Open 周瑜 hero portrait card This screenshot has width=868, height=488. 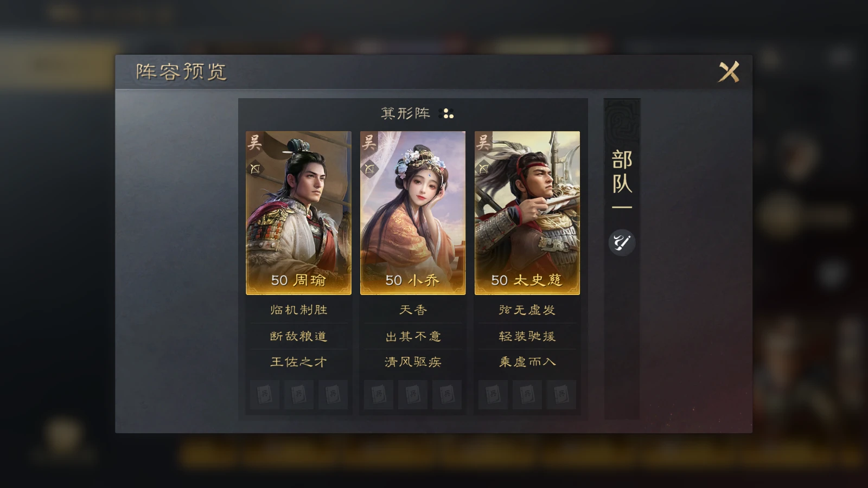click(x=298, y=213)
